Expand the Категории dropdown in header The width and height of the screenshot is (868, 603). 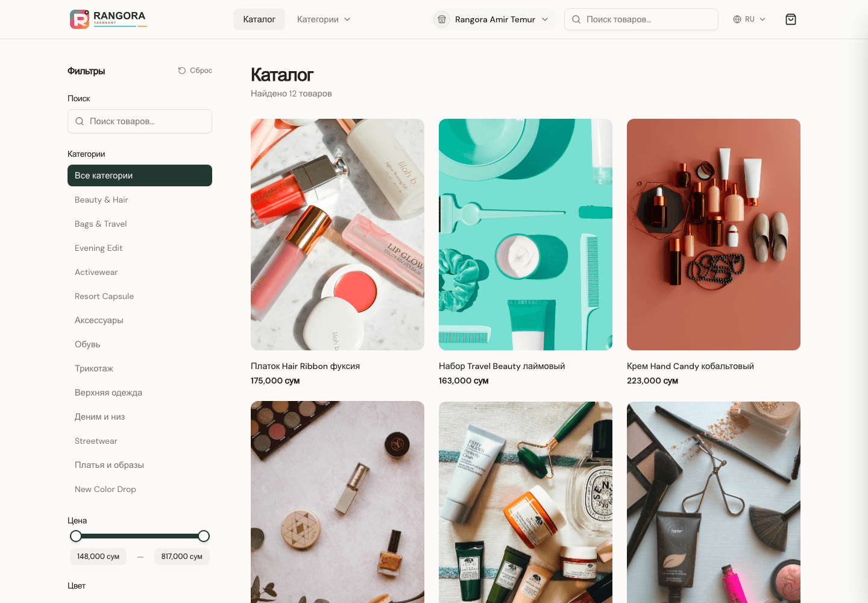324,19
